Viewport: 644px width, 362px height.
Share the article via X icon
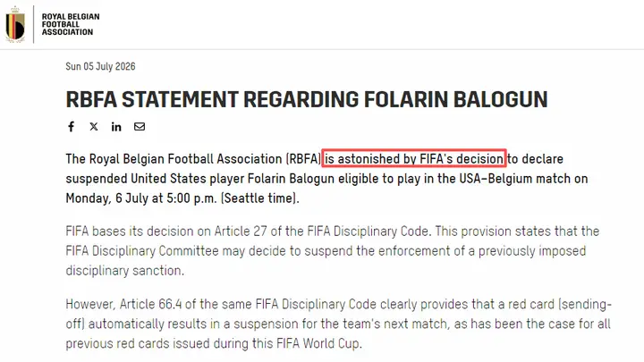click(94, 126)
